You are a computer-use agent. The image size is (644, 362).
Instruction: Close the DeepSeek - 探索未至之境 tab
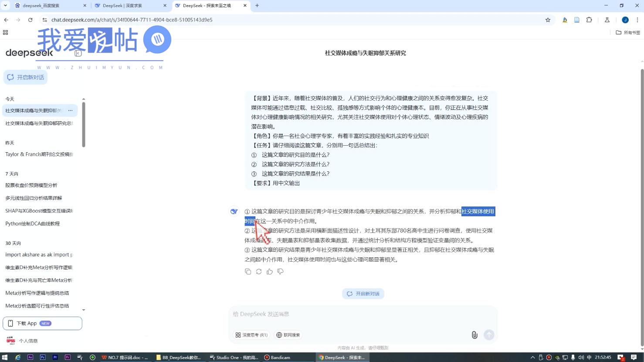[x=245, y=6]
